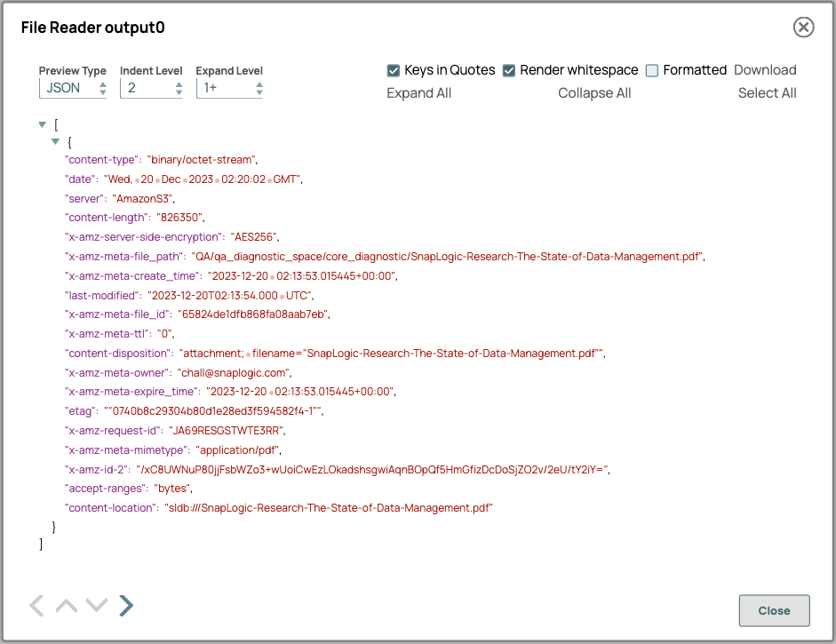Decrease the Expand Level using the stepper

[260, 91]
